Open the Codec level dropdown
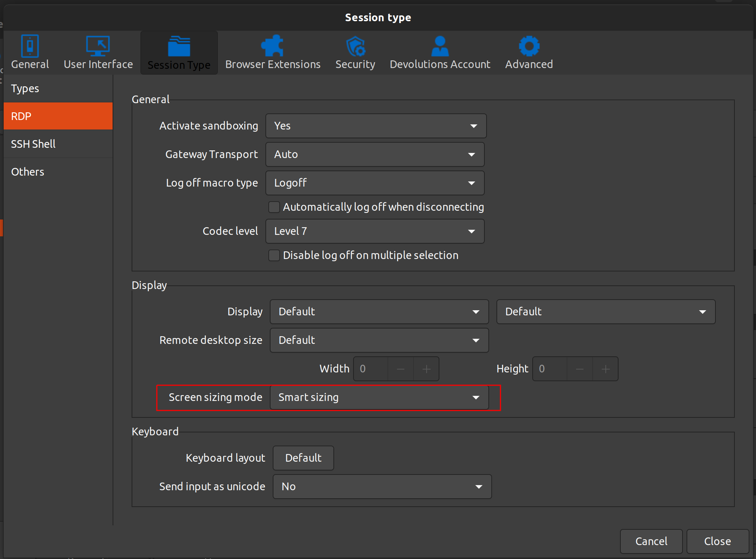756x559 pixels. point(375,231)
